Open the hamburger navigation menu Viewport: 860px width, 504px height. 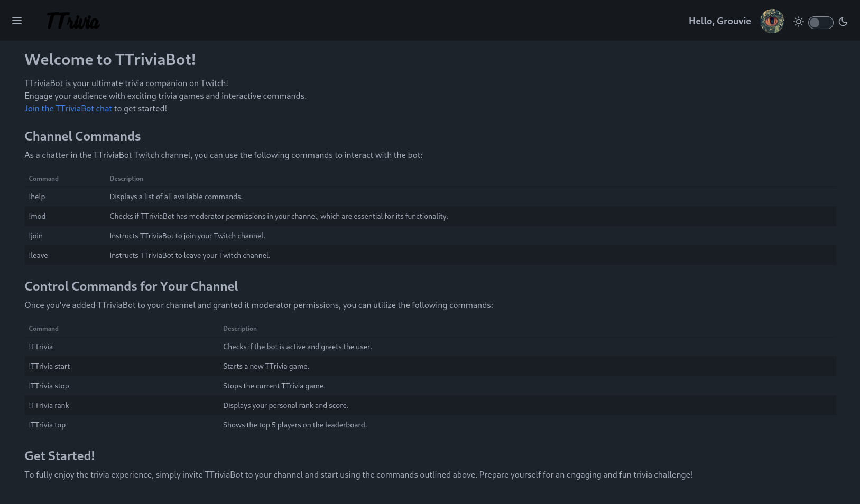(x=17, y=21)
